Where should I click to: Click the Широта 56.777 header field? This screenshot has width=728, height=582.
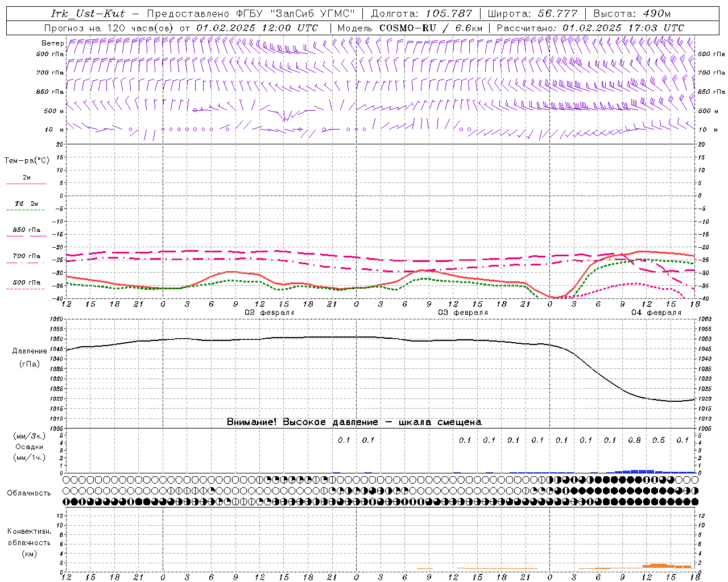click(532, 14)
